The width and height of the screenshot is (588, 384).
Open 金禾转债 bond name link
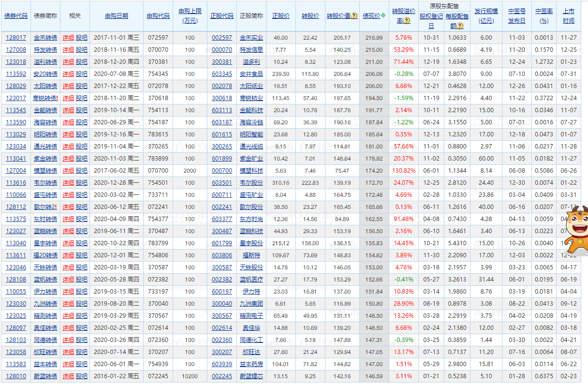45,38
